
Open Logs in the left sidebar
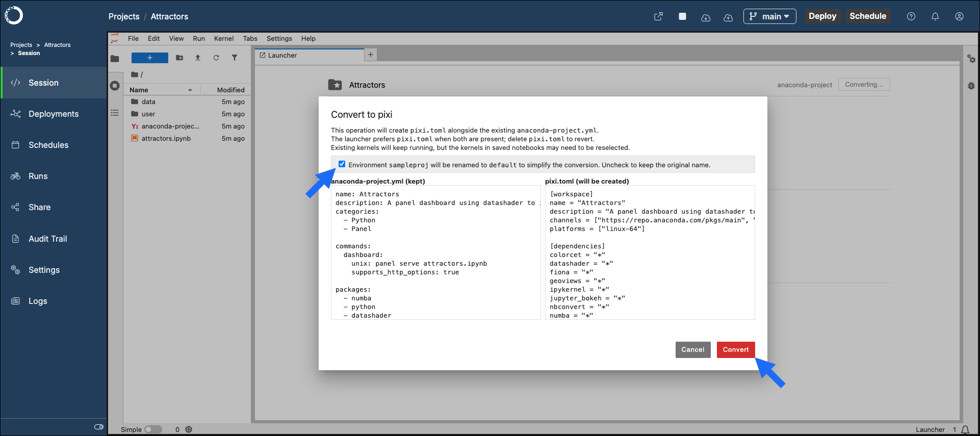point(54,301)
